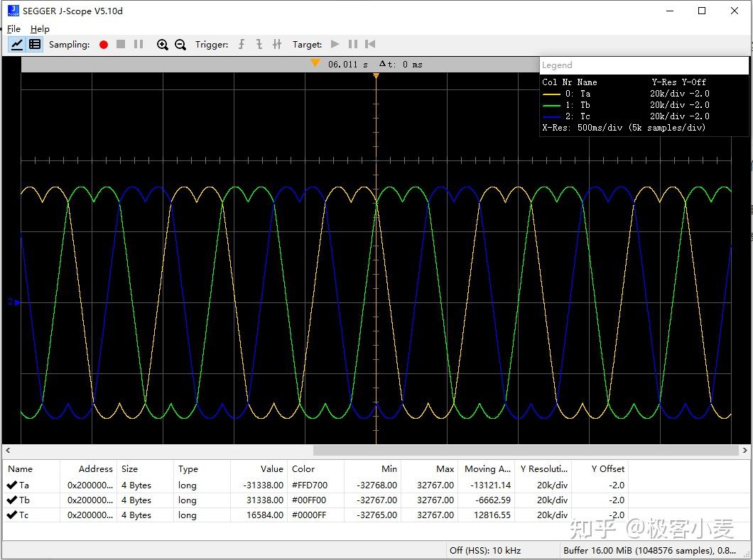Zoom in with the magnifier plus icon

pyautogui.click(x=163, y=44)
